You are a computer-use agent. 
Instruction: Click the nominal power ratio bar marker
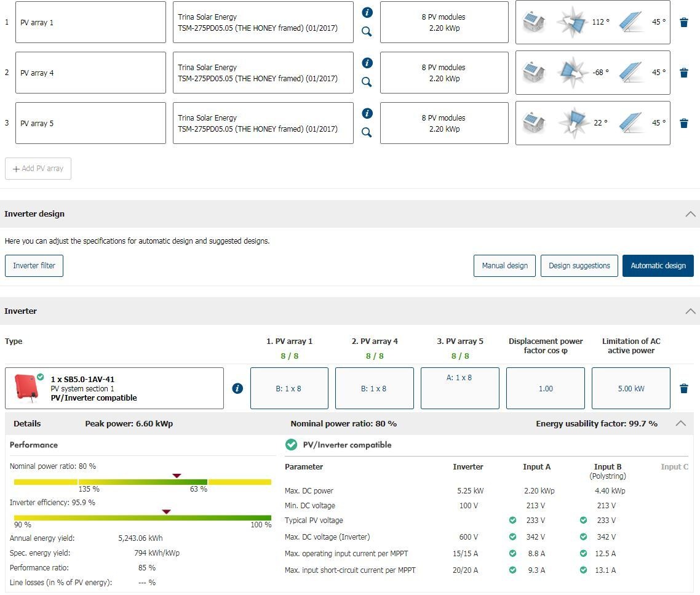[177, 476]
